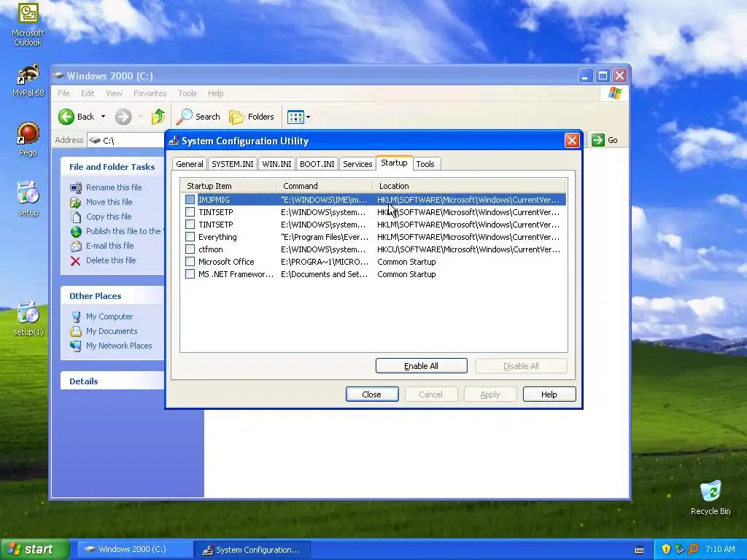
Task: Sort by the Location column header
Action: tap(468, 186)
